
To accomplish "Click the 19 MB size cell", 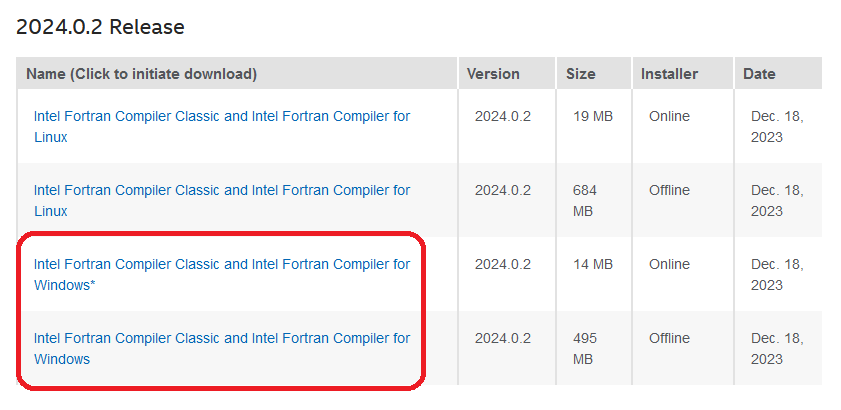I will click(x=593, y=116).
